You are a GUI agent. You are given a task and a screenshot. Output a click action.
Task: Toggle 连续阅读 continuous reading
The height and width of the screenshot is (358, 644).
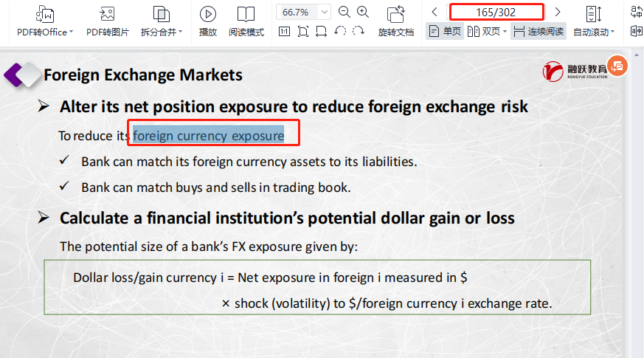(x=539, y=31)
